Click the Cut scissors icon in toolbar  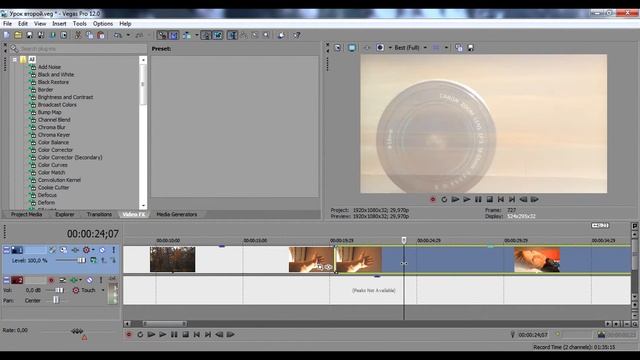[78, 36]
